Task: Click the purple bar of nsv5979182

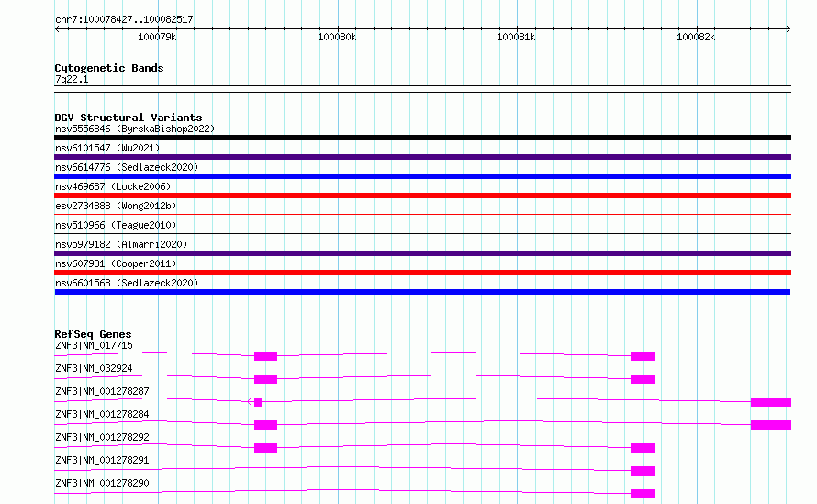Action: click(x=422, y=253)
